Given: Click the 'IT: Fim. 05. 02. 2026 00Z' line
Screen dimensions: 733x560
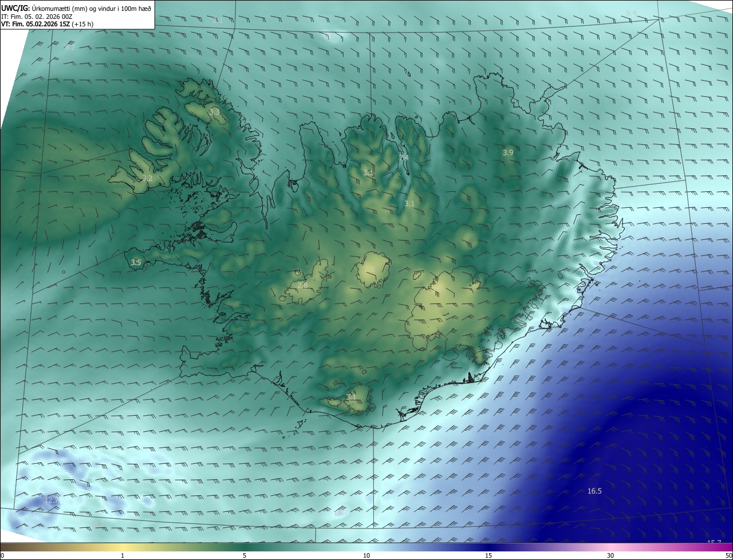Looking at the screenshot, I should 37,17.
